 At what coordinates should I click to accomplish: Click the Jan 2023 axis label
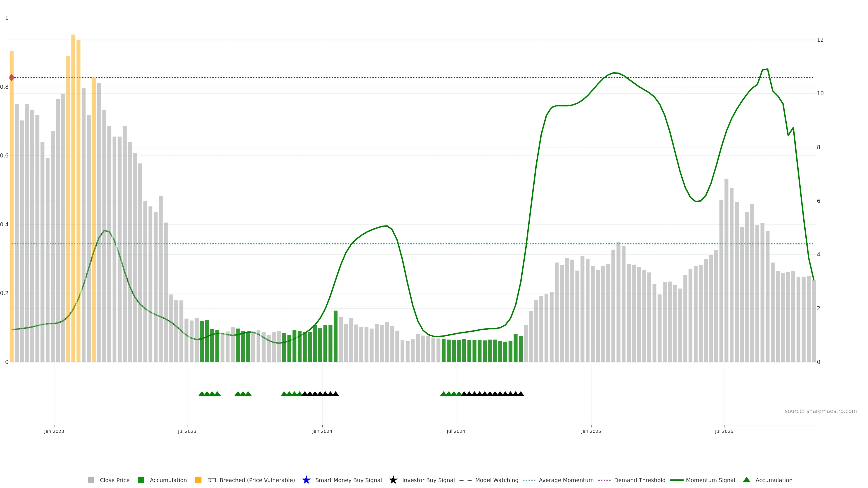click(54, 431)
